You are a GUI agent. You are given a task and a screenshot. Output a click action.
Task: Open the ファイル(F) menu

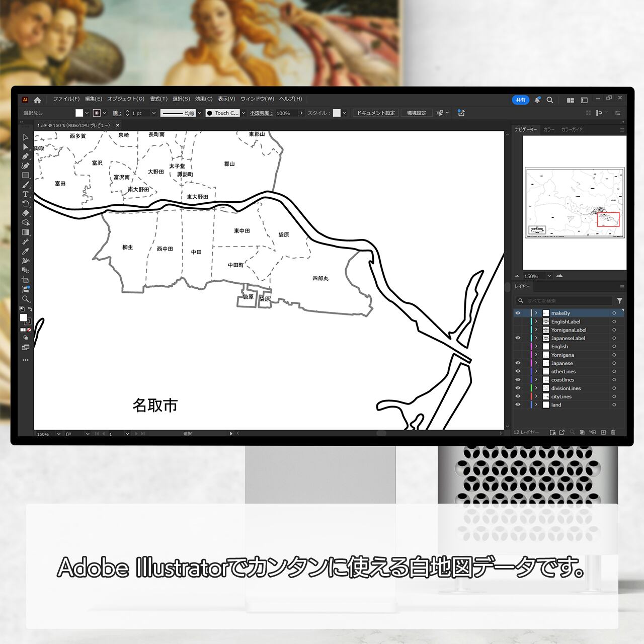click(x=66, y=99)
